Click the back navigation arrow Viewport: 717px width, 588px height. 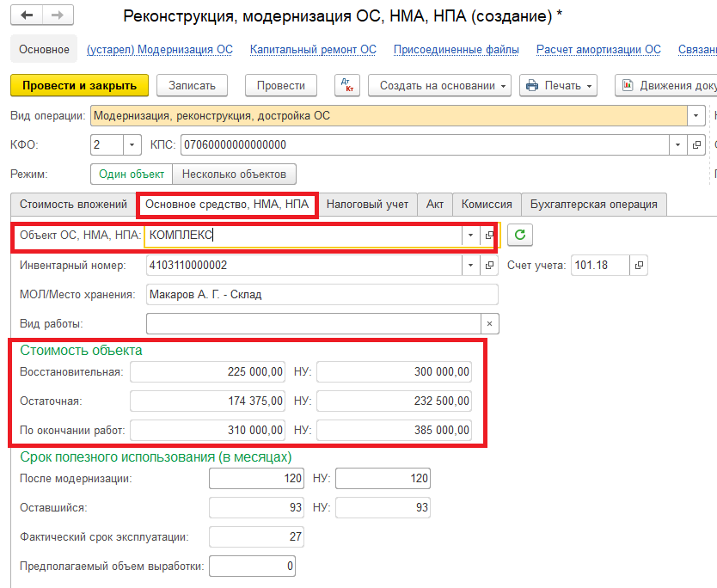pyautogui.click(x=28, y=15)
